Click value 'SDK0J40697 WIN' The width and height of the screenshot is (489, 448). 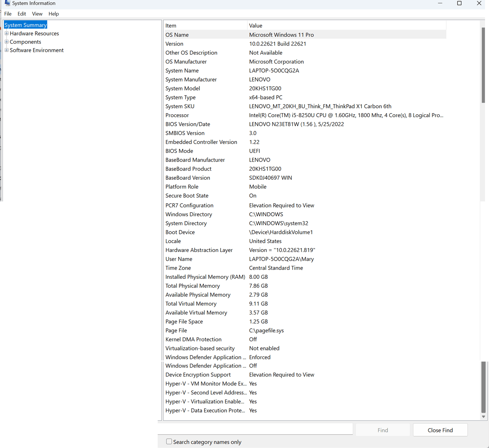pos(271,178)
